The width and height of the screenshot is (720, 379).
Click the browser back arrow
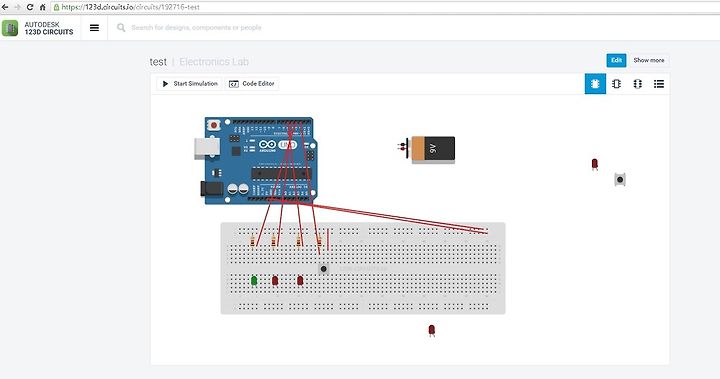click(5, 7)
